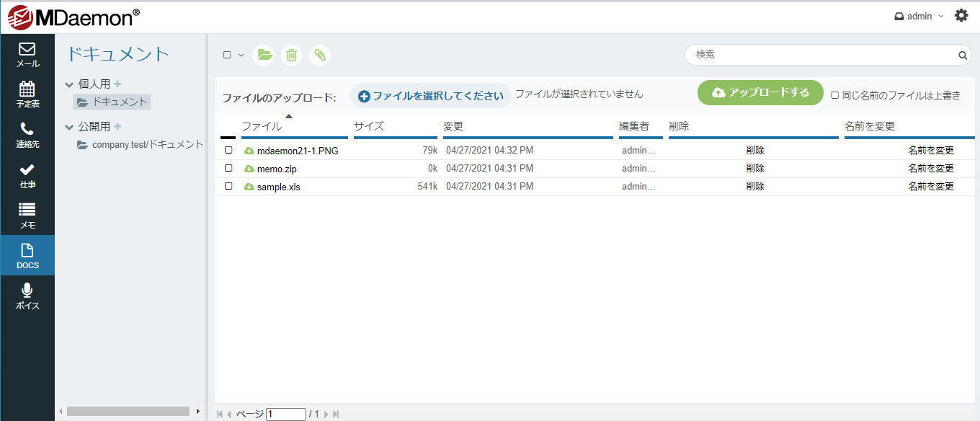Collapse the 個人用 folder group

(x=69, y=84)
